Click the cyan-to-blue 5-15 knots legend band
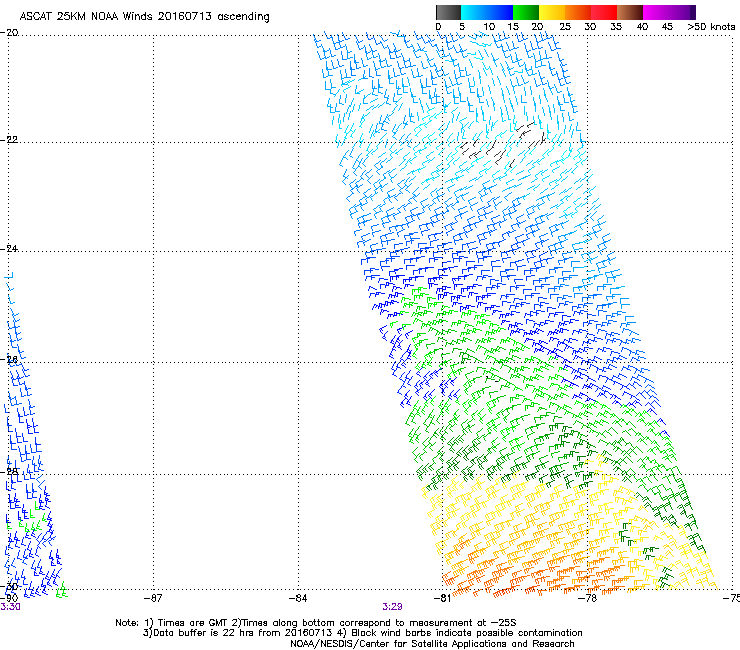 point(487,12)
